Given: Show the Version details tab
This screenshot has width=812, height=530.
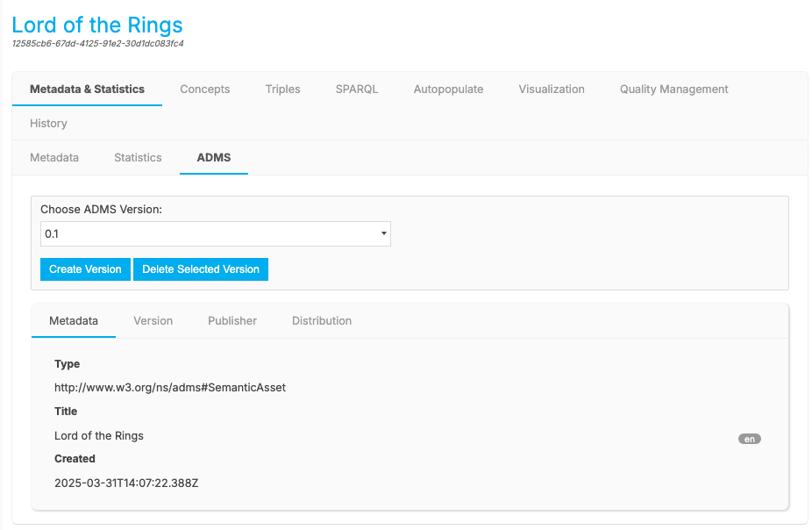Looking at the screenshot, I should pos(153,321).
